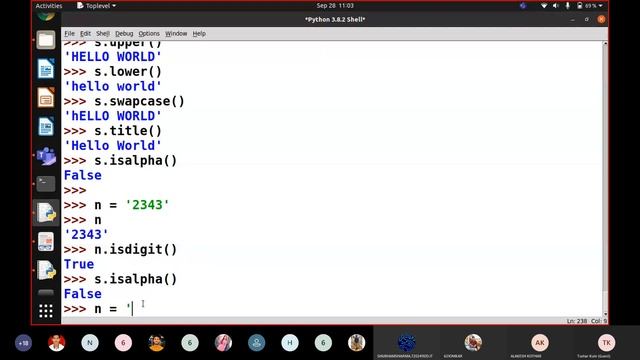Launch LibreOffice Impress from the dock
640x360 pixels.
tap(46, 98)
